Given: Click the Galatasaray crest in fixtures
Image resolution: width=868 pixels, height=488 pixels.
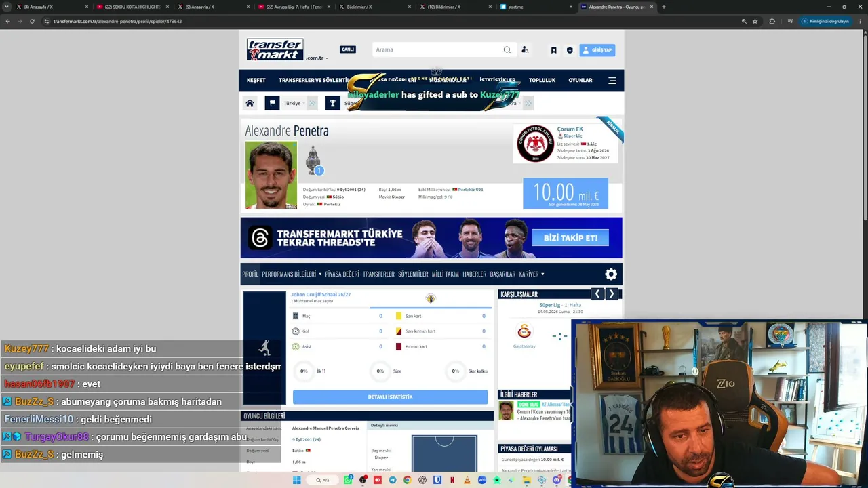Looking at the screenshot, I should [x=524, y=331].
